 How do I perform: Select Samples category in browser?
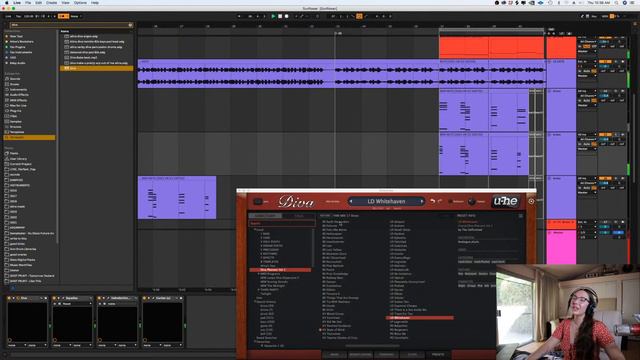pyautogui.click(x=16, y=121)
